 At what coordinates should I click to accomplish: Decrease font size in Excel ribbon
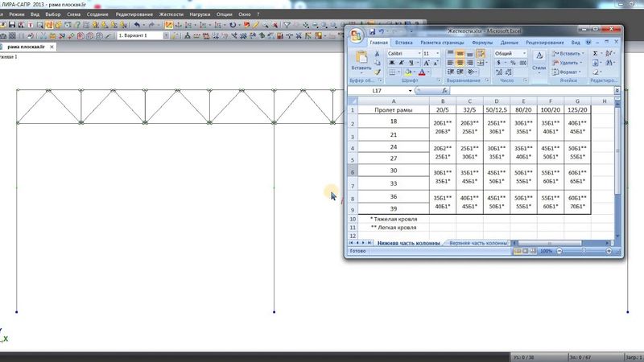tap(436, 63)
